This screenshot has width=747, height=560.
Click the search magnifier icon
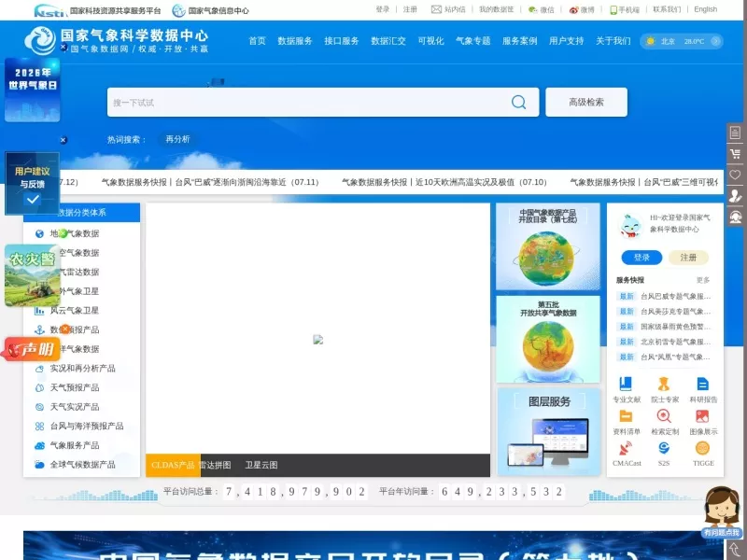518,102
